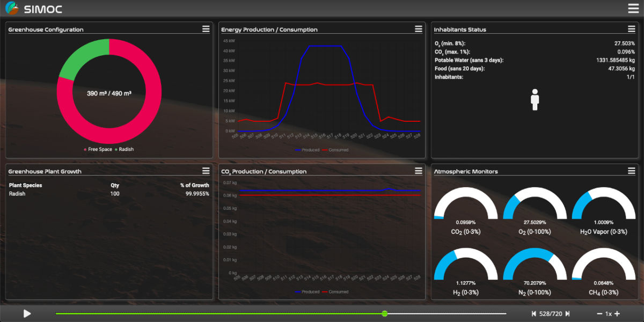The height and width of the screenshot is (322, 644).
Task: Open CO2 Production / Consumption panel menu
Action: coord(419,171)
